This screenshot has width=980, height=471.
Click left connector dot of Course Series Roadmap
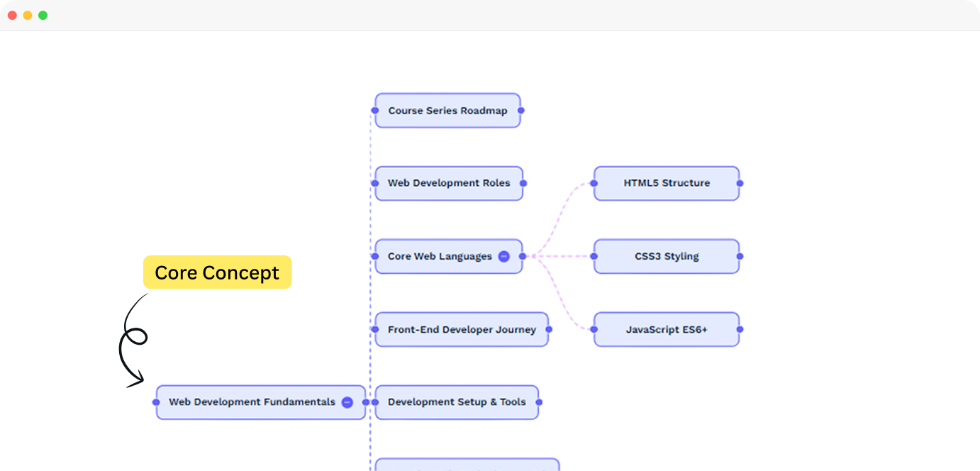[375, 111]
